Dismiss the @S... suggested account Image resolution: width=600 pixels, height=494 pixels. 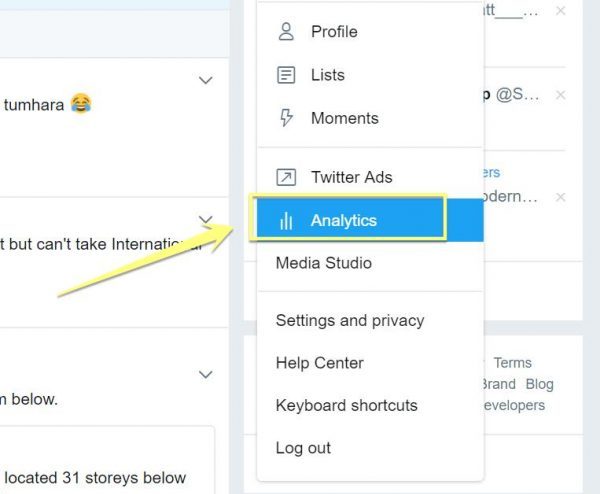click(x=561, y=95)
